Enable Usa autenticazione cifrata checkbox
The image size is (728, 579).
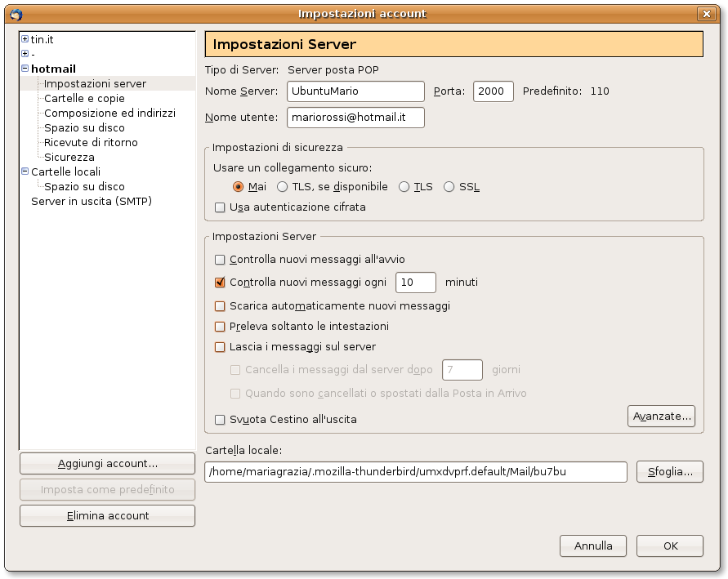[220, 207]
